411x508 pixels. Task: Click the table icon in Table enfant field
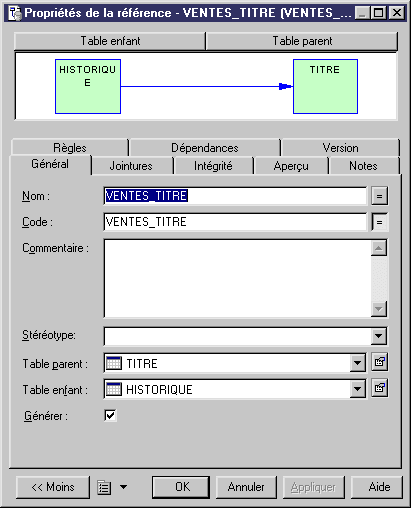point(113,389)
